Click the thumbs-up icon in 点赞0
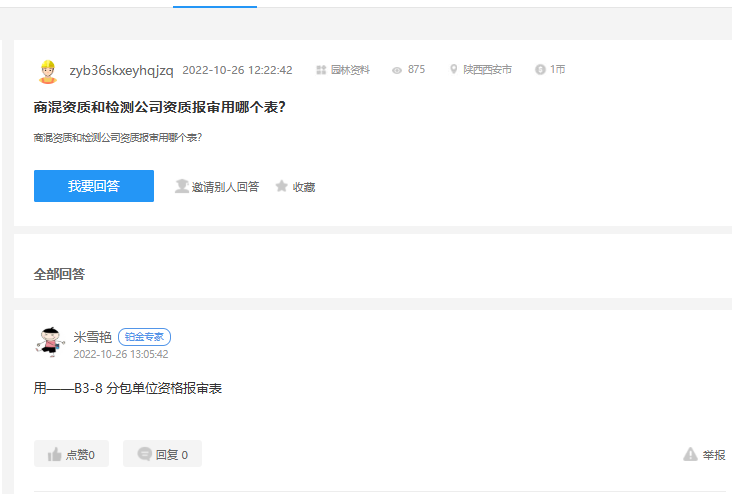Image resolution: width=732 pixels, height=494 pixels. [x=55, y=454]
